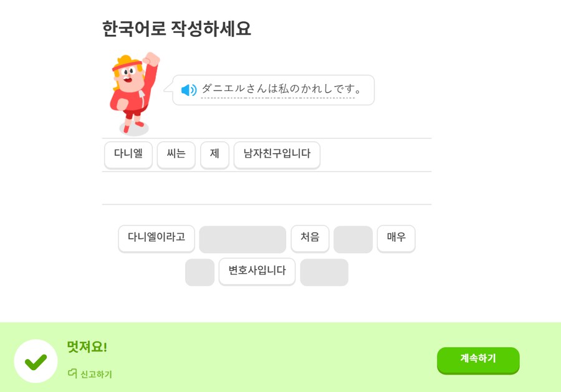
Task: Click the 한국어로 작성하세요 heading
Action: coord(176,29)
